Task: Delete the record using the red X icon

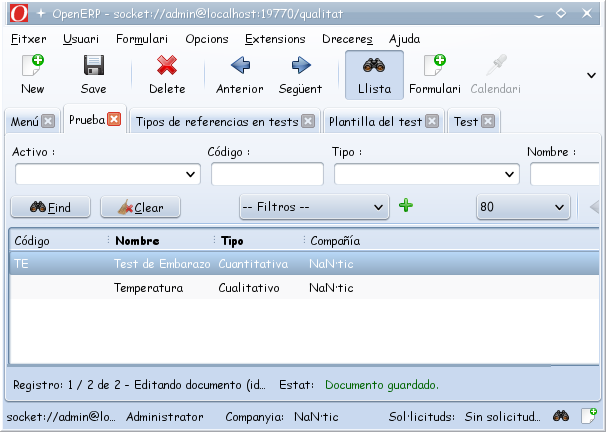Action: click(x=167, y=65)
